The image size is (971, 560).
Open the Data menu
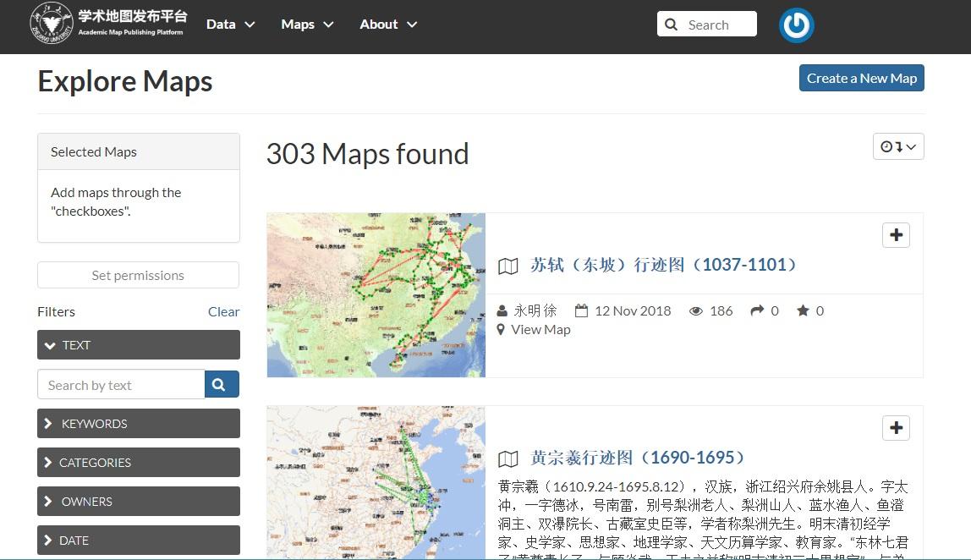230,25
